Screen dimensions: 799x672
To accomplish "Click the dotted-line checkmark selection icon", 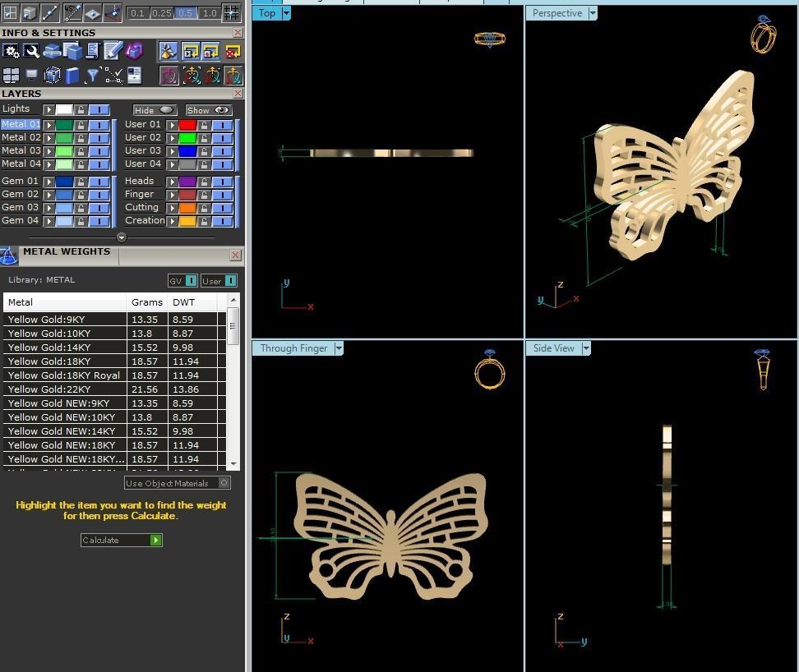I will point(113,76).
